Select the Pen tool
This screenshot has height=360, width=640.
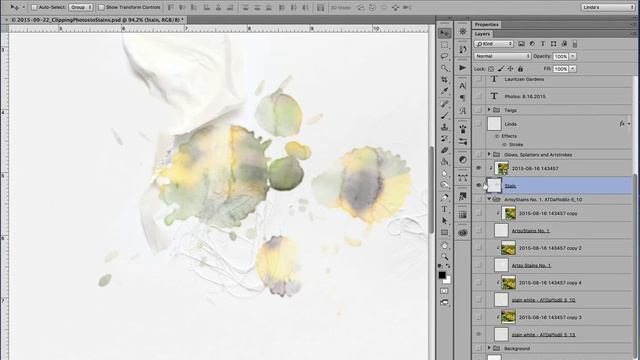tap(444, 198)
